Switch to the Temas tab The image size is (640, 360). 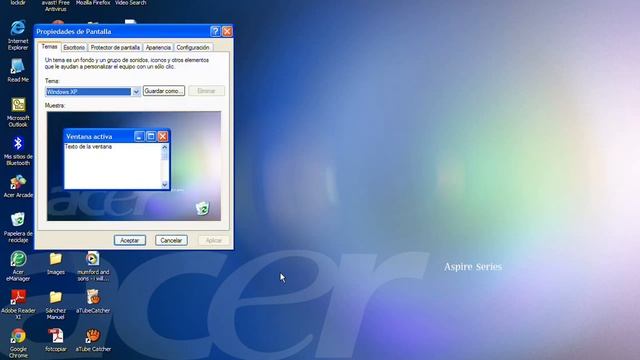49,47
